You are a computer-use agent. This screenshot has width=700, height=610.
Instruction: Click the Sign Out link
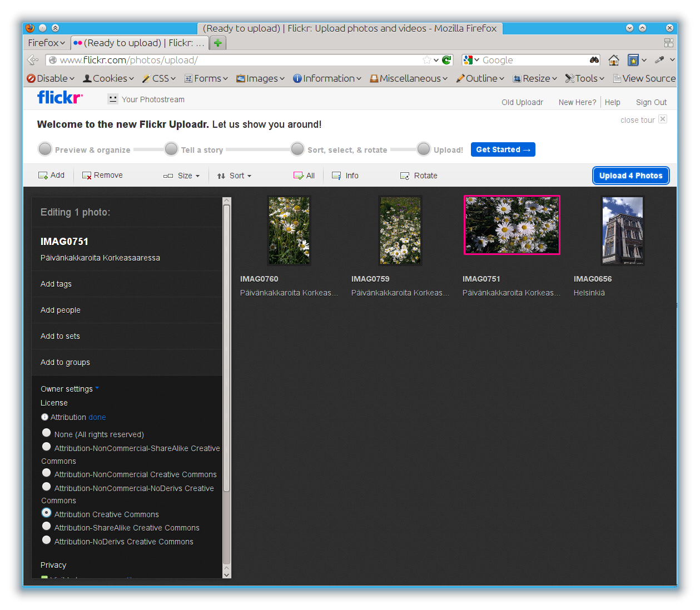click(x=651, y=102)
